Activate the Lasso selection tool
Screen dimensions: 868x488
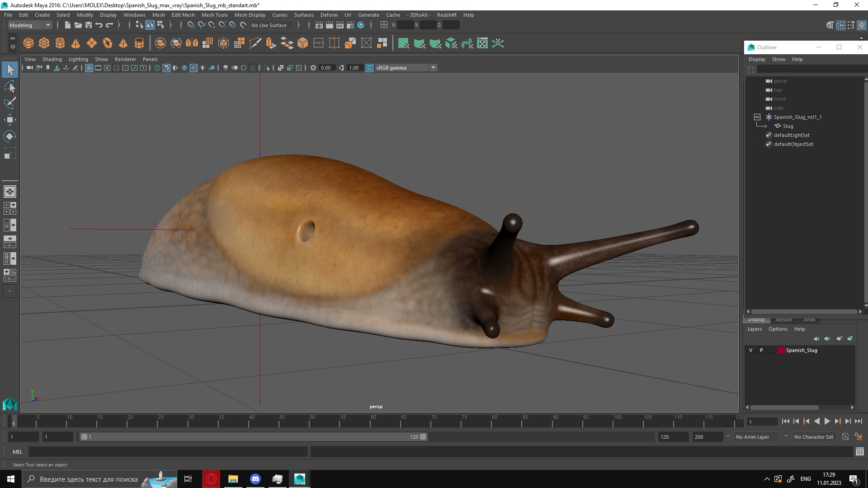pos(10,86)
